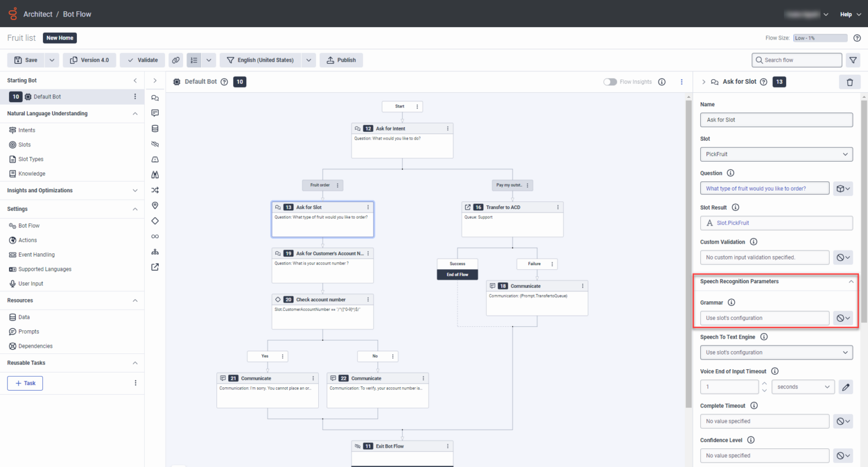
Task: Select the Data action icon in the toolbox
Action: [155, 128]
